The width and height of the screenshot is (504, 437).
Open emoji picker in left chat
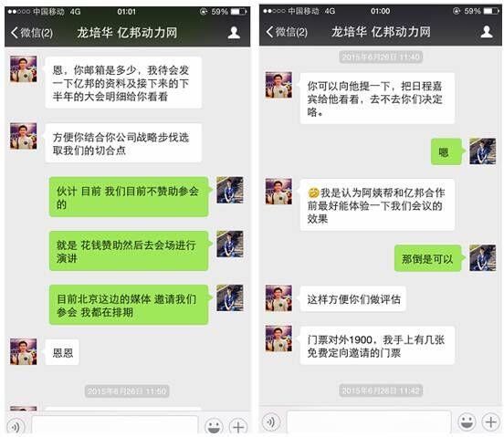coord(214,427)
